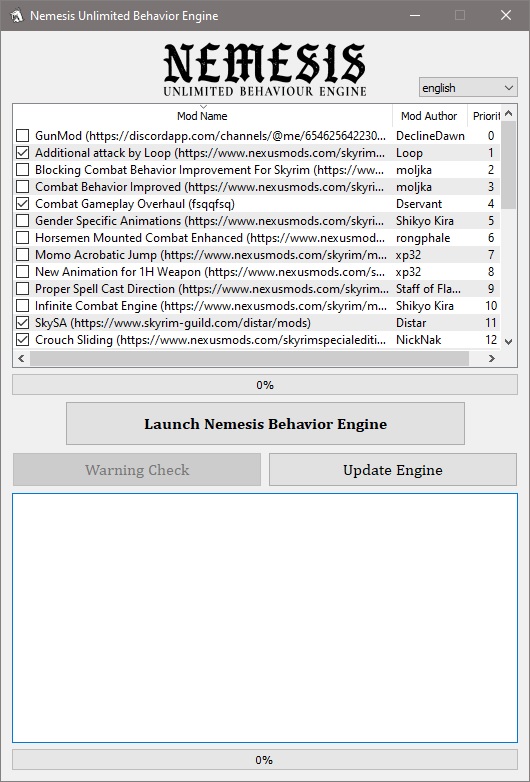Viewport: 530px width, 782px height.
Task: Minimize the Nemesis window
Action: point(414,15)
